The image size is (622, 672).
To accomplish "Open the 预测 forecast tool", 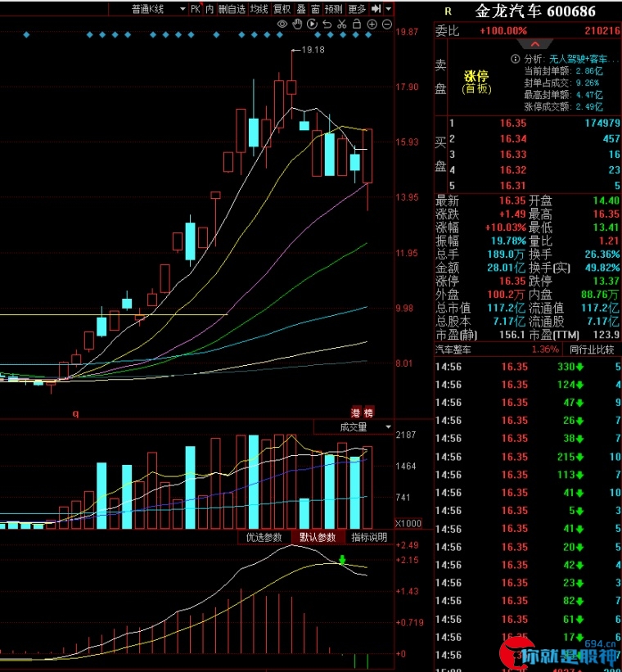I will 333,9.
